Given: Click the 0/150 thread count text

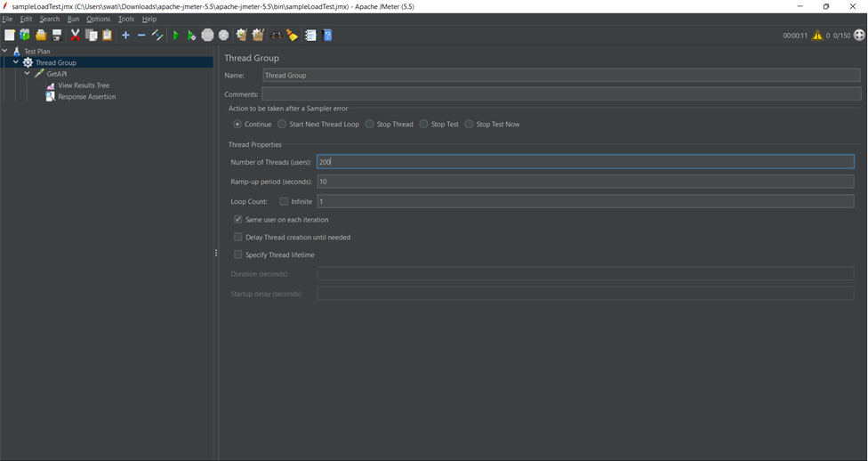Looking at the screenshot, I should tap(841, 36).
